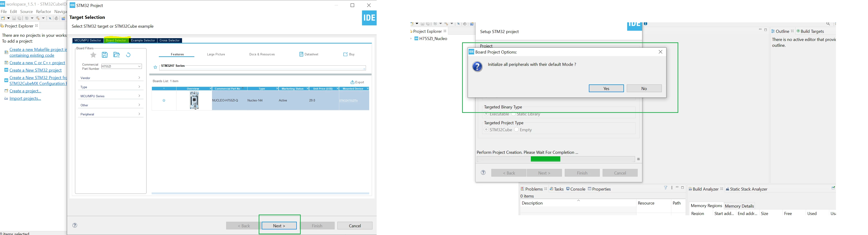Click the favorites star in Board Filters
Viewport: 868px width, 235px height.
[x=93, y=55]
